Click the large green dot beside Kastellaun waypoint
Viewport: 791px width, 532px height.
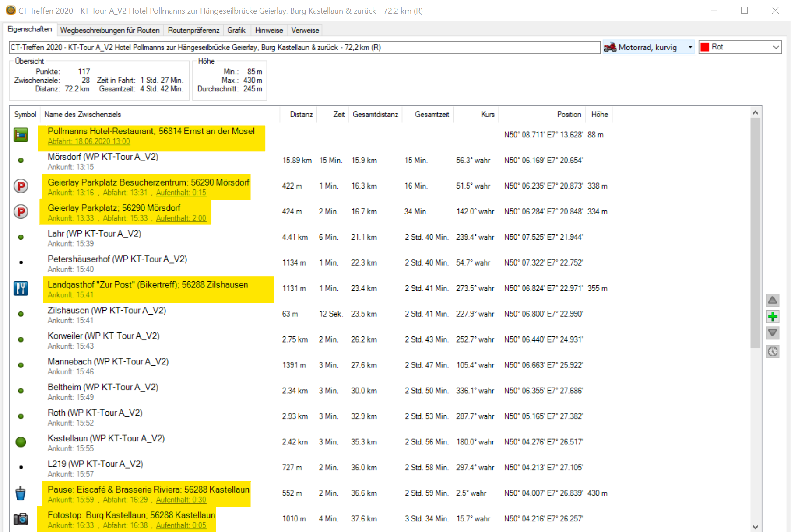tap(21, 442)
